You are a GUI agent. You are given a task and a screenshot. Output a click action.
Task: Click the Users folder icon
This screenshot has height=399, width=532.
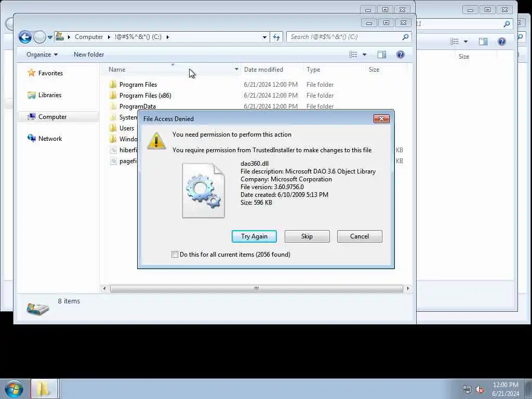pos(113,128)
